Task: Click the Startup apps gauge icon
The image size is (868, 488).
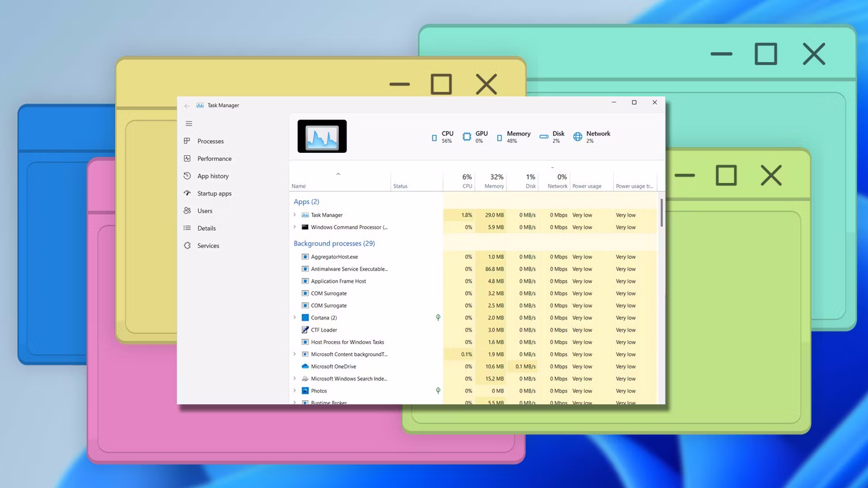Action: coord(187,193)
